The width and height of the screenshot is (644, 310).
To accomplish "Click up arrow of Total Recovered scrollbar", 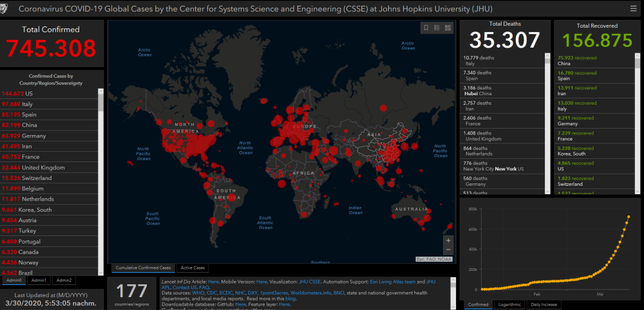I will [638, 56].
